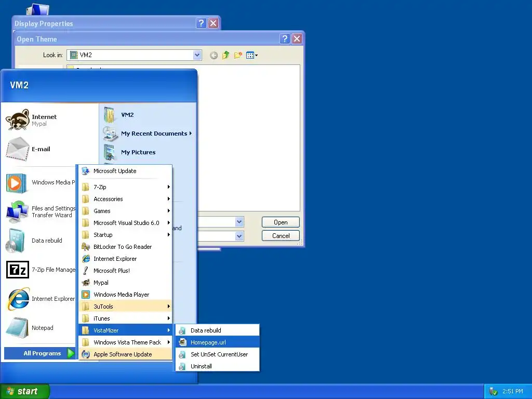Open the file name dropdown arrow
The height and width of the screenshot is (399, 532).
[x=239, y=222]
